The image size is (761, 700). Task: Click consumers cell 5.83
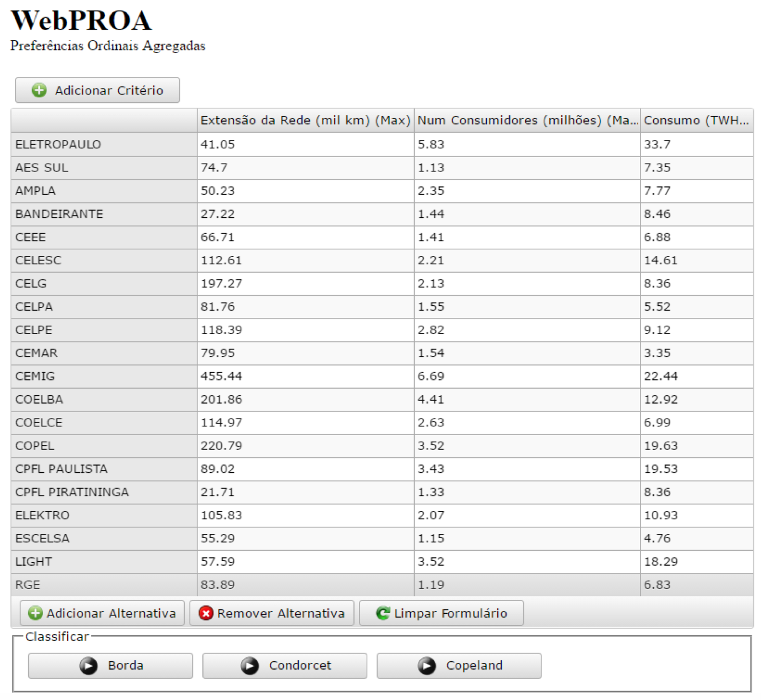point(528,144)
